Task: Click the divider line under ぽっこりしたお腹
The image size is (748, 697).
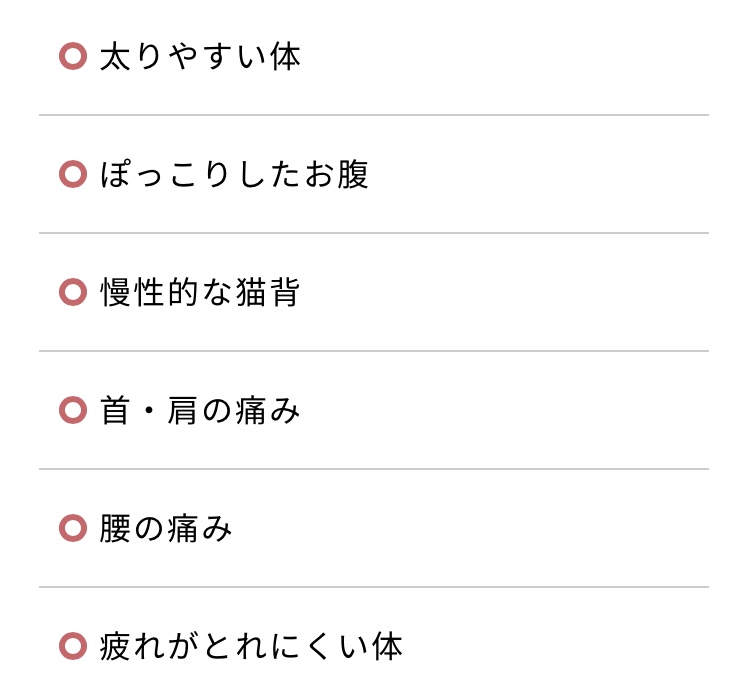Action: (374, 233)
